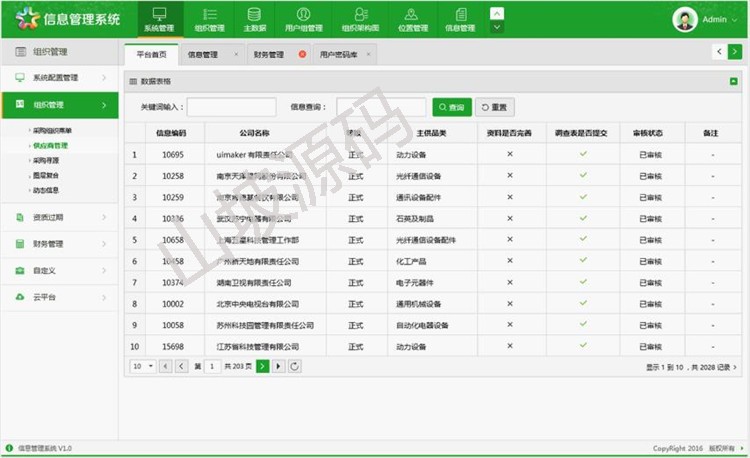The image size is (750, 458).
Task: Open 组织管理 in the top navigation
Action: [x=209, y=18]
